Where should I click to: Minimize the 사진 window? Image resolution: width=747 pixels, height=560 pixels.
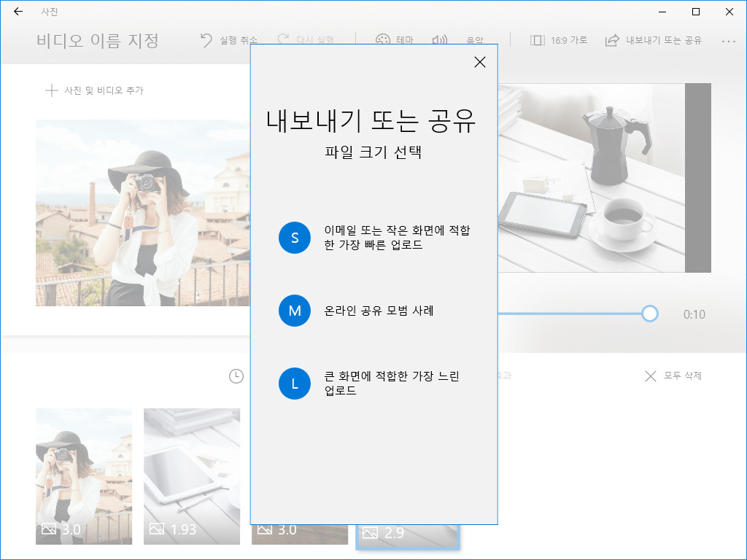tap(662, 12)
